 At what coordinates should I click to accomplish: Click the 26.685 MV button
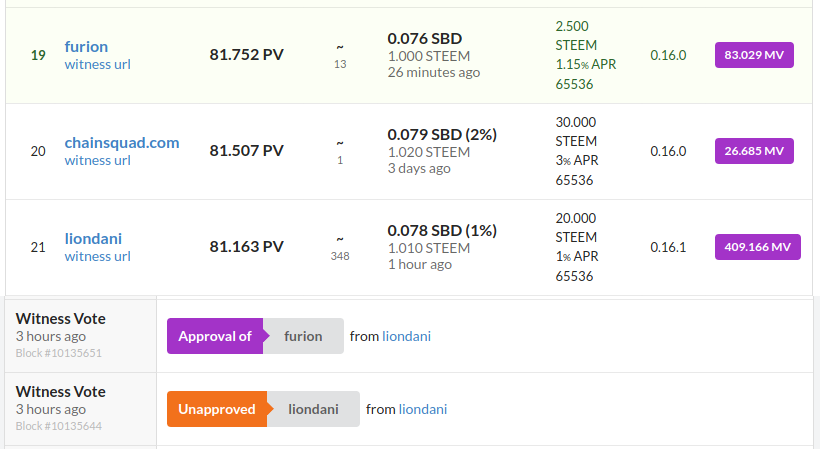(754, 151)
